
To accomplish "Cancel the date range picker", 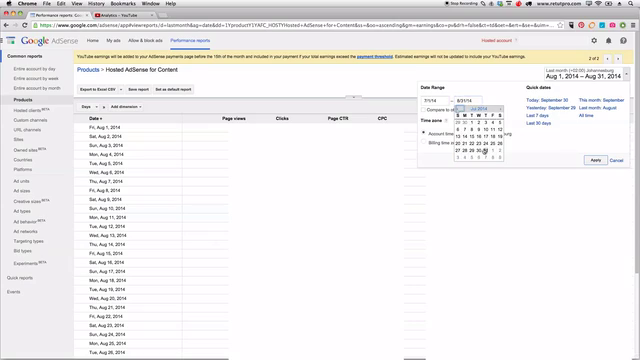I will (616, 160).
